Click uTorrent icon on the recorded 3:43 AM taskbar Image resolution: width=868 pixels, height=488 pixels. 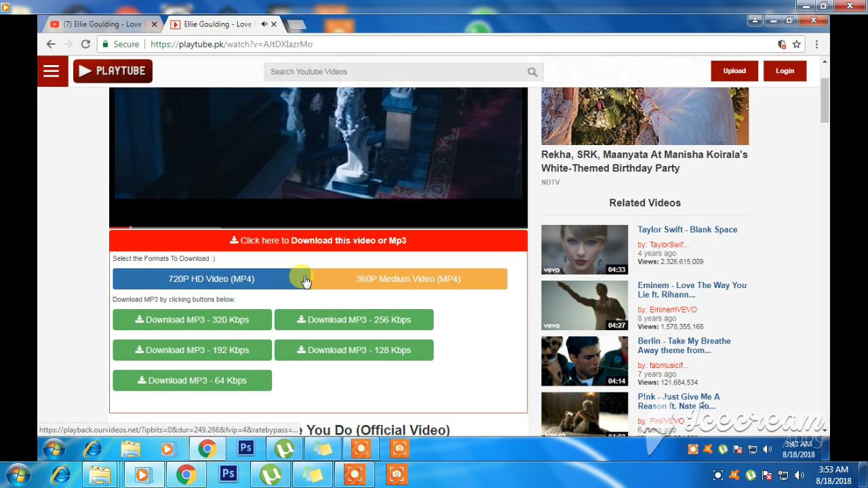[x=284, y=448]
